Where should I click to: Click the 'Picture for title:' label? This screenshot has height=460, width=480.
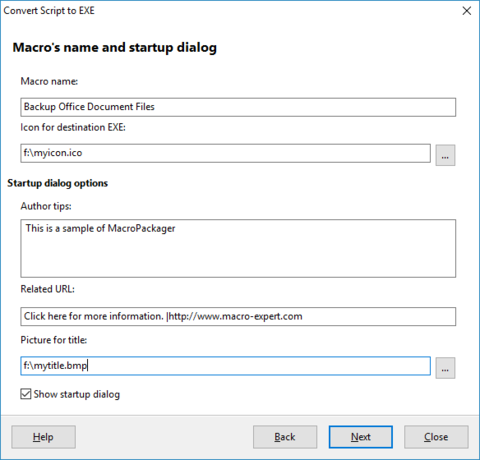coord(54,340)
